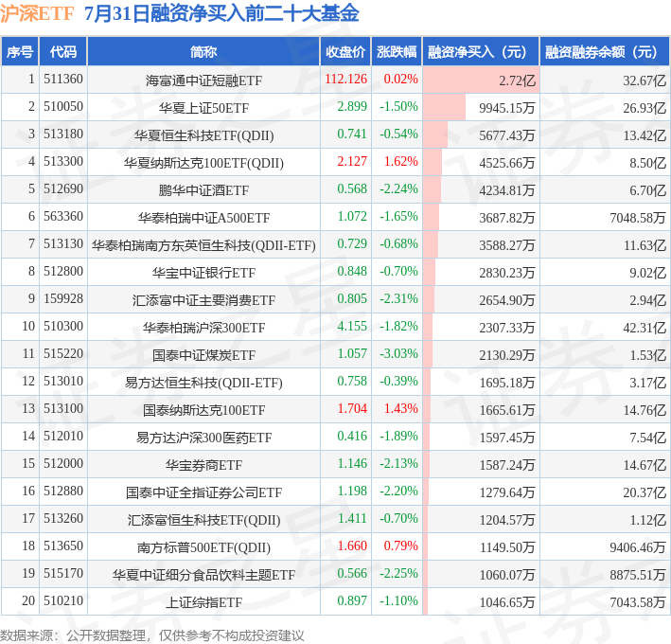This screenshot has height=644, width=671.
Task: Select 鹏华中证酒ETF name cell
Action: click(x=203, y=189)
